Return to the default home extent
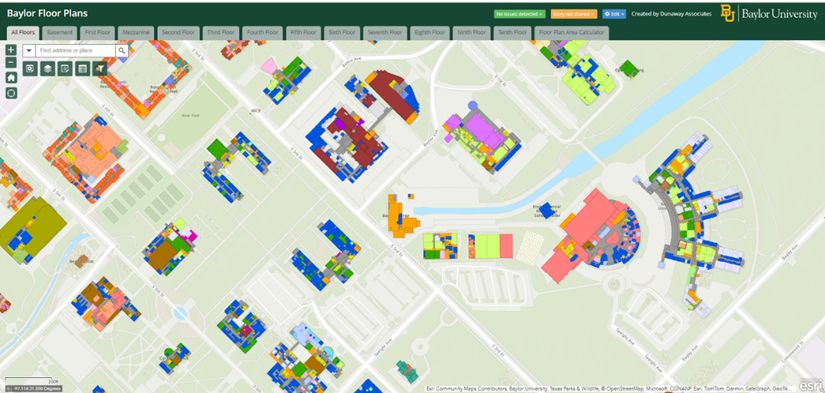 [x=11, y=77]
